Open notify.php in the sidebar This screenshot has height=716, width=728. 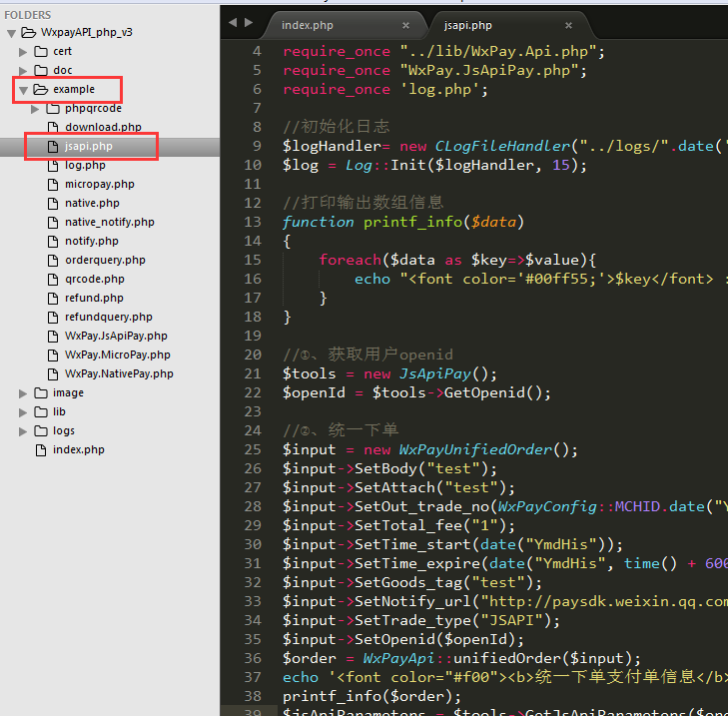pyautogui.click(x=92, y=242)
